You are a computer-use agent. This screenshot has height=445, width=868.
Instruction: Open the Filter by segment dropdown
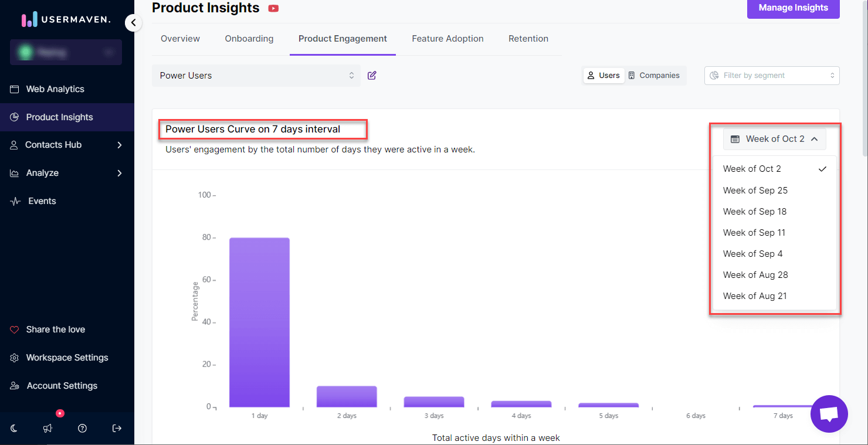pyautogui.click(x=771, y=76)
